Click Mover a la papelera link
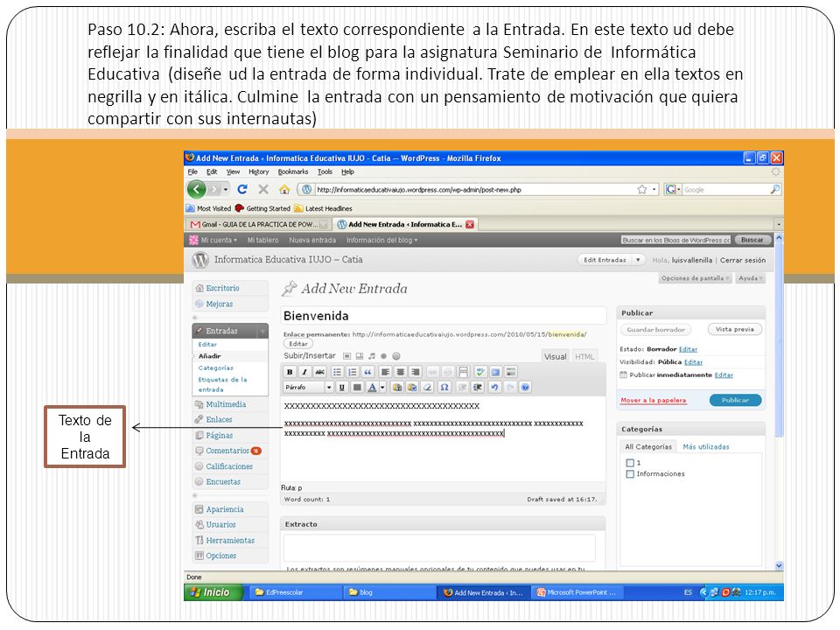Screen dimensions: 840x630 (x=653, y=400)
